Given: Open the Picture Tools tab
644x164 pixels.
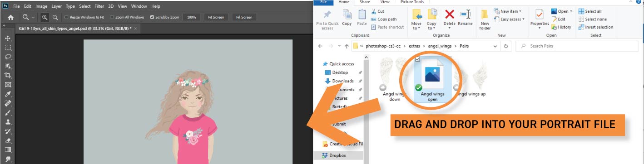Looking at the screenshot, I should [x=412, y=2].
